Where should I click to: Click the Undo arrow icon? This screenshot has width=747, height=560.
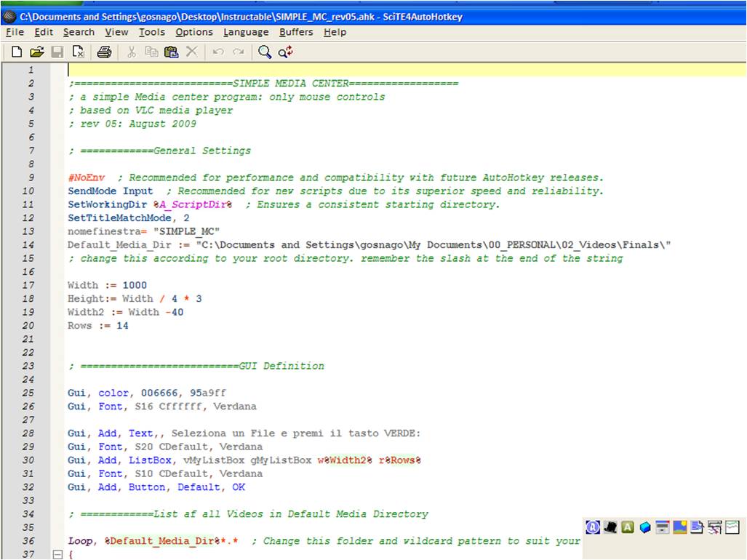(x=218, y=52)
